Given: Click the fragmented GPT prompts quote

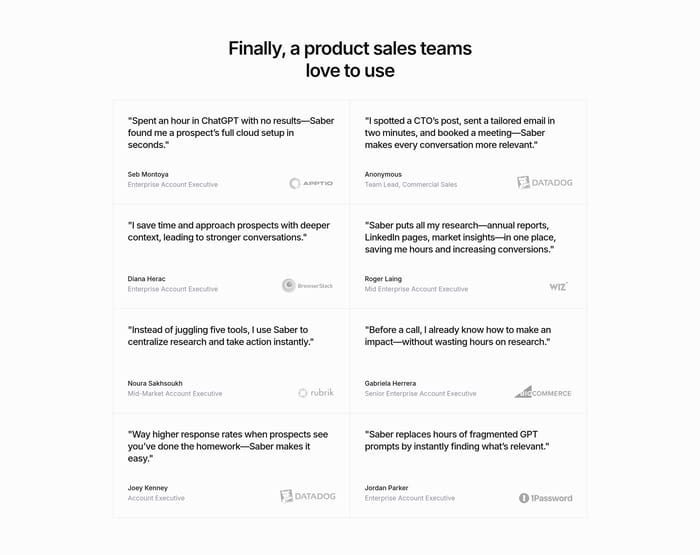Looking at the screenshot, I should [457, 440].
